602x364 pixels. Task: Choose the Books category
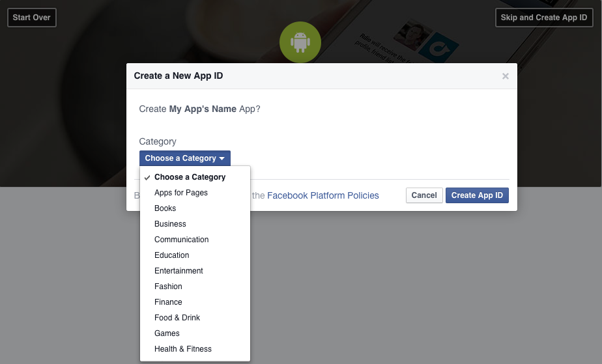(165, 208)
